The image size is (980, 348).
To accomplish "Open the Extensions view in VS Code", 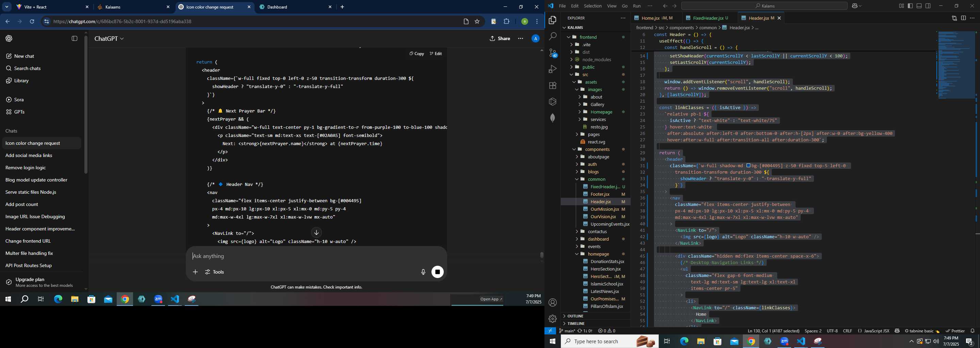I will 552,86.
